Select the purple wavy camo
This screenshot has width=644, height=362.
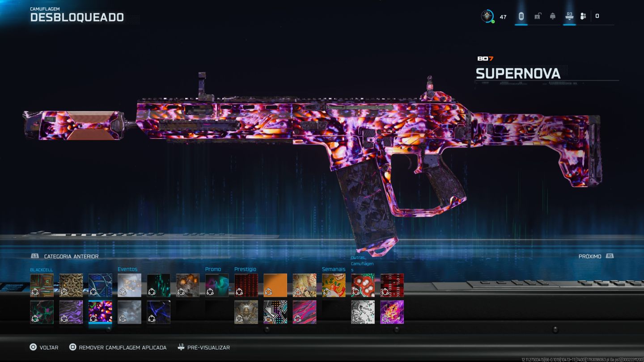tap(71, 312)
